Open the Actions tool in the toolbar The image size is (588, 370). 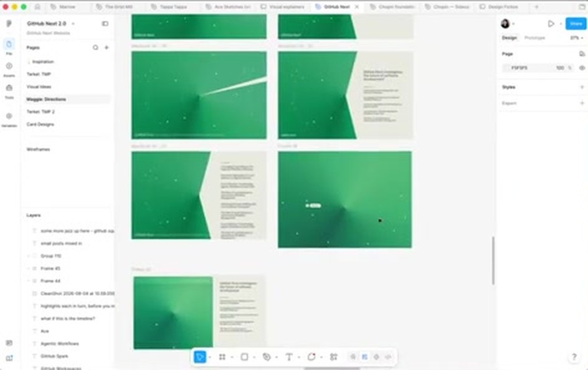coord(334,357)
